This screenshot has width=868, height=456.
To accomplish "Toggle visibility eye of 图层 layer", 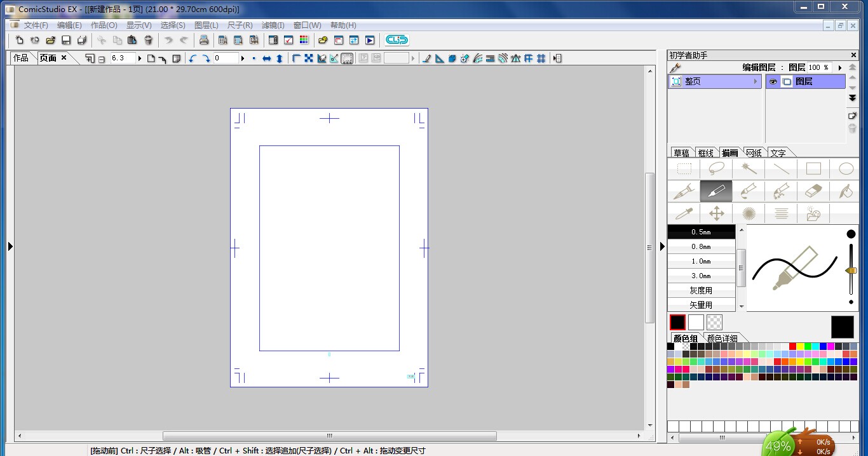I will click(773, 82).
